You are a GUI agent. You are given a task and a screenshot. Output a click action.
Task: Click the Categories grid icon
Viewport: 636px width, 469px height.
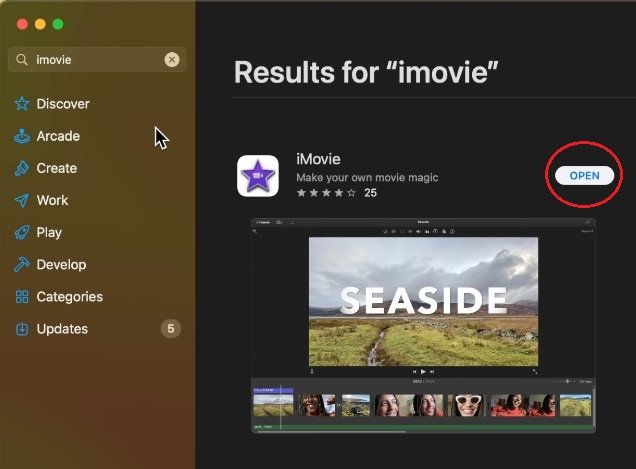click(22, 297)
